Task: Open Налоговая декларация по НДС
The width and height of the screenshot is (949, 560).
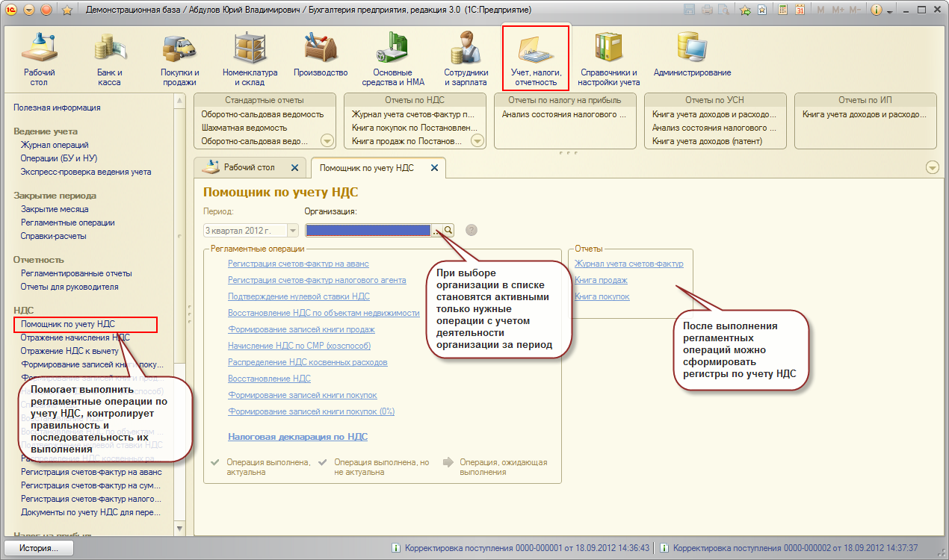Action: coord(297,437)
